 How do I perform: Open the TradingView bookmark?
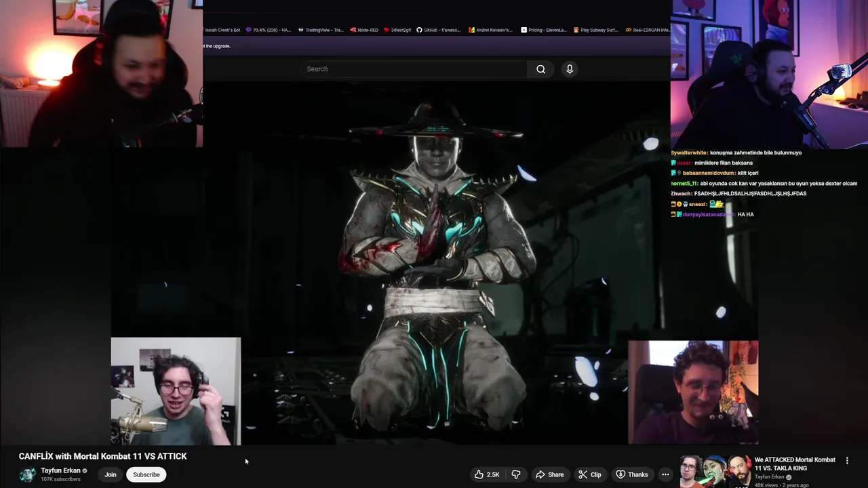click(x=321, y=30)
